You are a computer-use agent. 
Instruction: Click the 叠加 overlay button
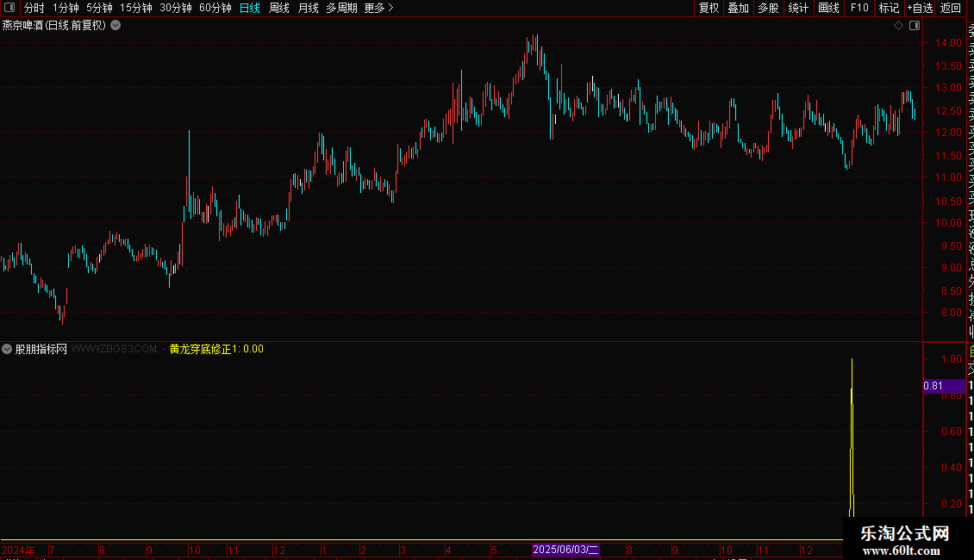[739, 8]
